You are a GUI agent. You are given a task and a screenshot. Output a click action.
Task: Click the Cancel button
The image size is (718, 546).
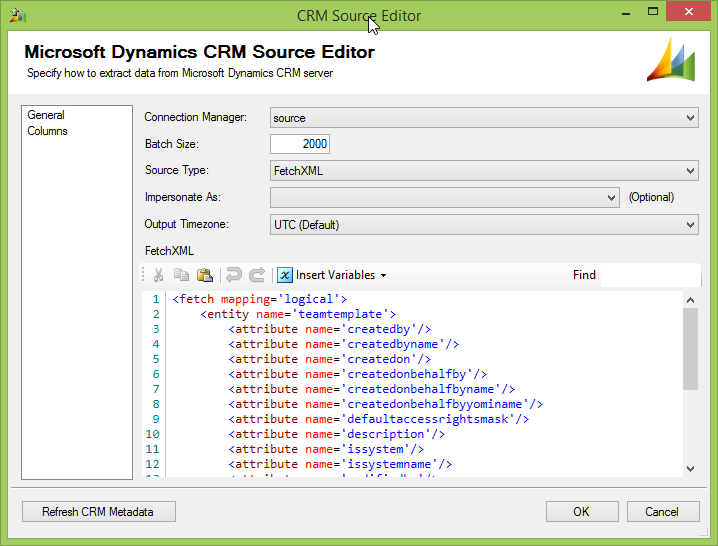click(663, 511)
